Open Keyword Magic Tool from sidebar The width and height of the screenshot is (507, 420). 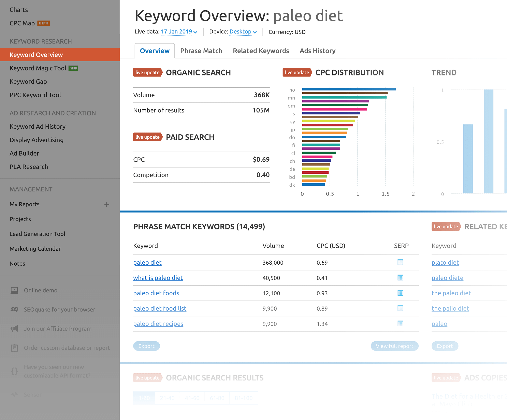(x=38, y=68)
